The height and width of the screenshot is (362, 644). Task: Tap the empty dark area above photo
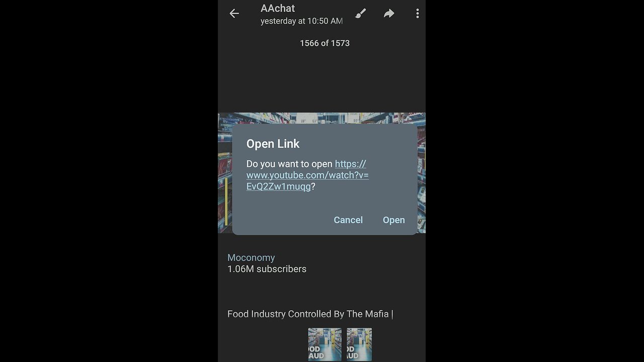[x=322, y=80]
